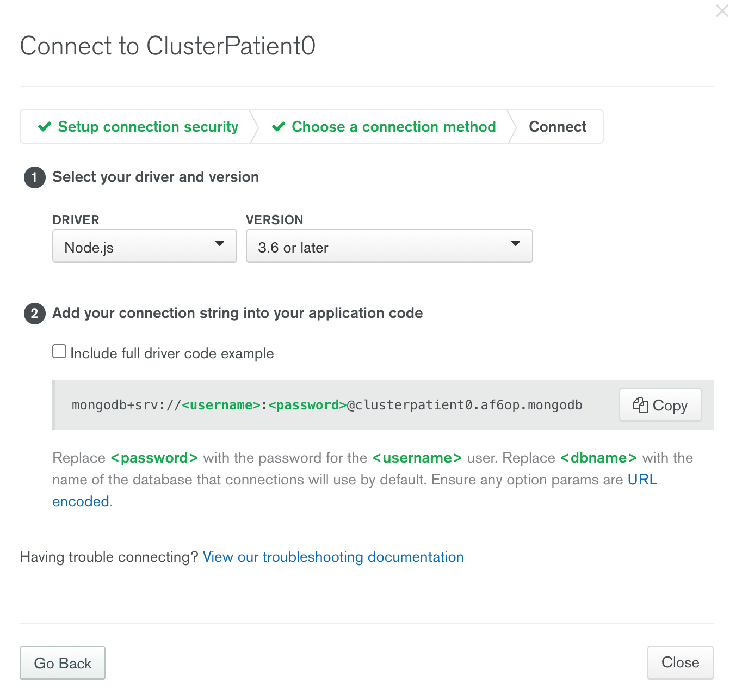This screenshot has height=700, width=742.
Task: Click the Connect to ClusterPatient0 heading
Action: (168, 46)
